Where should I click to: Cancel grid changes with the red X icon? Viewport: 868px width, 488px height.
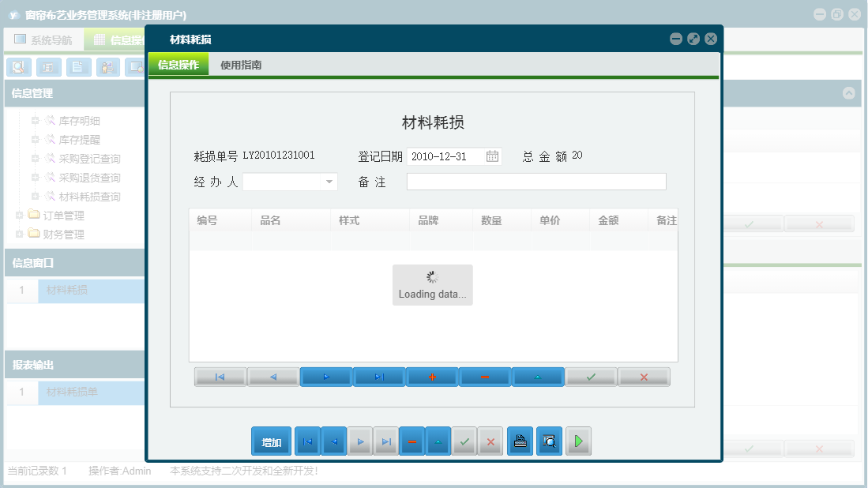[644, 377]
